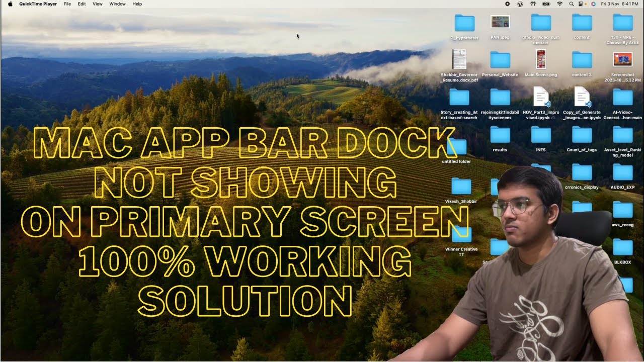Open the Edit menu

(82, 4)
